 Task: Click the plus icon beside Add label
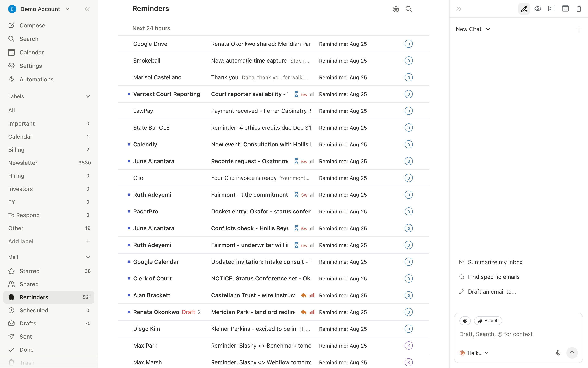(x=88, y=241)
